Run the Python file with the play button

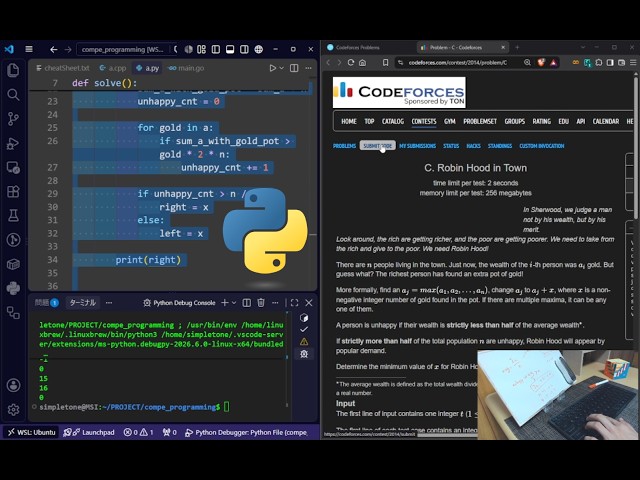pyautogui.click(x=273, y=68)
